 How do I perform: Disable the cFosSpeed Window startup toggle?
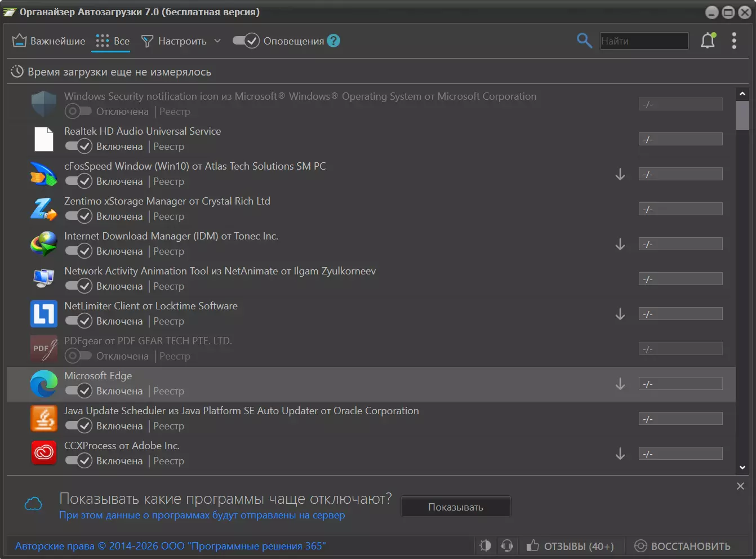(78, 181)
